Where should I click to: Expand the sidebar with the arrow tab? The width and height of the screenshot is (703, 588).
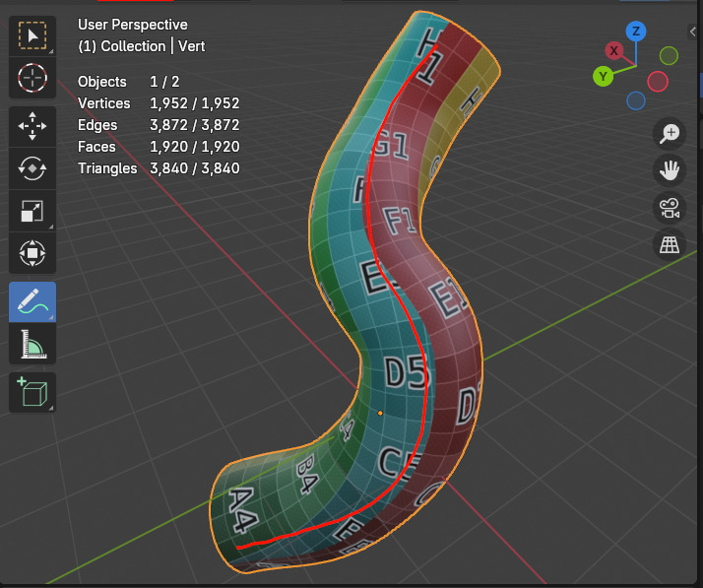(693, 32)
